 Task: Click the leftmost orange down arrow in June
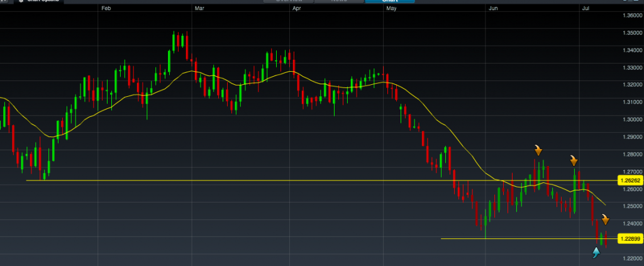538,150
